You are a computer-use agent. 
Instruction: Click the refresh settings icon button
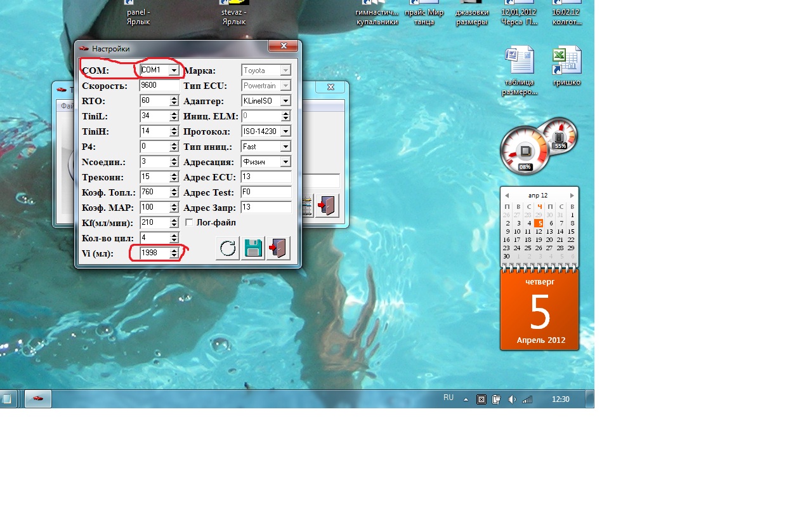coord(227,248)
